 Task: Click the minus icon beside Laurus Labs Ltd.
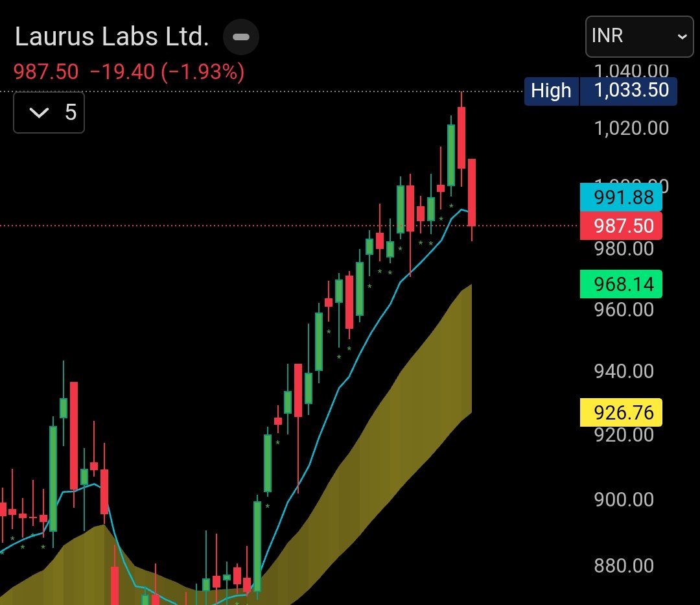click(x=241, y=37)
